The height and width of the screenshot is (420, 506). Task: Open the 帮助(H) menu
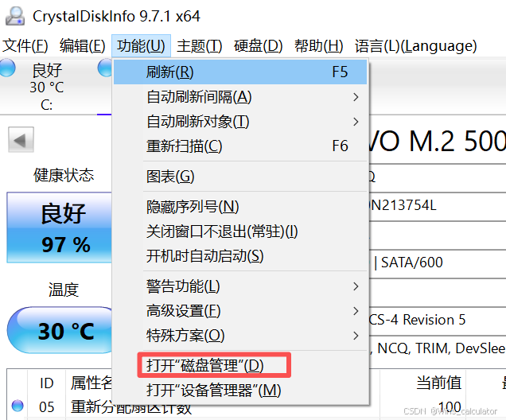318,45
